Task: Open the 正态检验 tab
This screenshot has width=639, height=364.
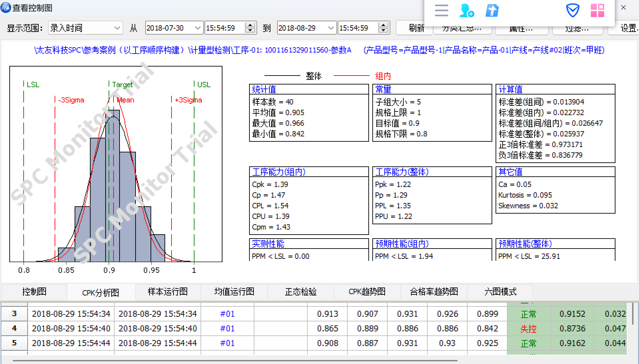Action: [300, 291]
